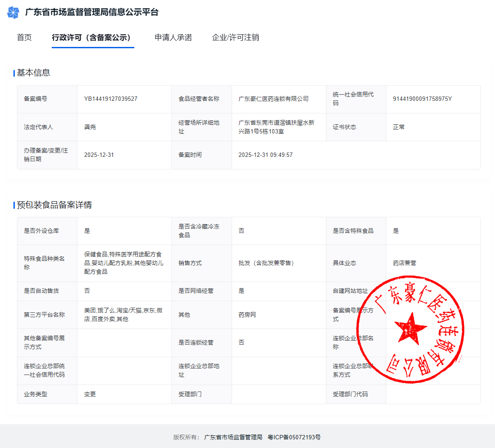The image size is (495, 448).
Task: Click the address 广东省东莞市道滘镇扶屋水新兴路1号5栋103室
Action: 276,127
